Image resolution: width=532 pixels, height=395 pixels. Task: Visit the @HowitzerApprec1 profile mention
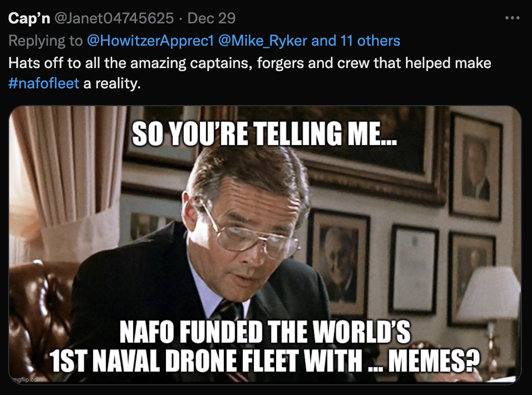[150, 41]
